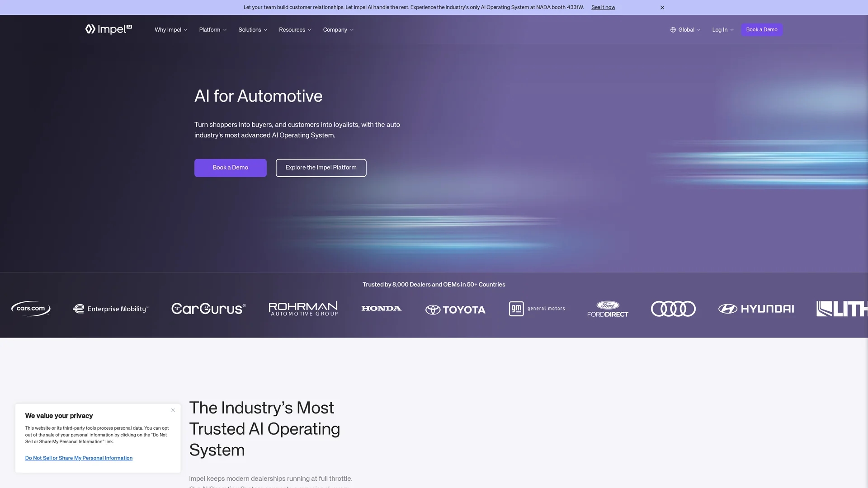Open the Global region selector
This screenshot has width=868, height=488.
pos(685,30)
